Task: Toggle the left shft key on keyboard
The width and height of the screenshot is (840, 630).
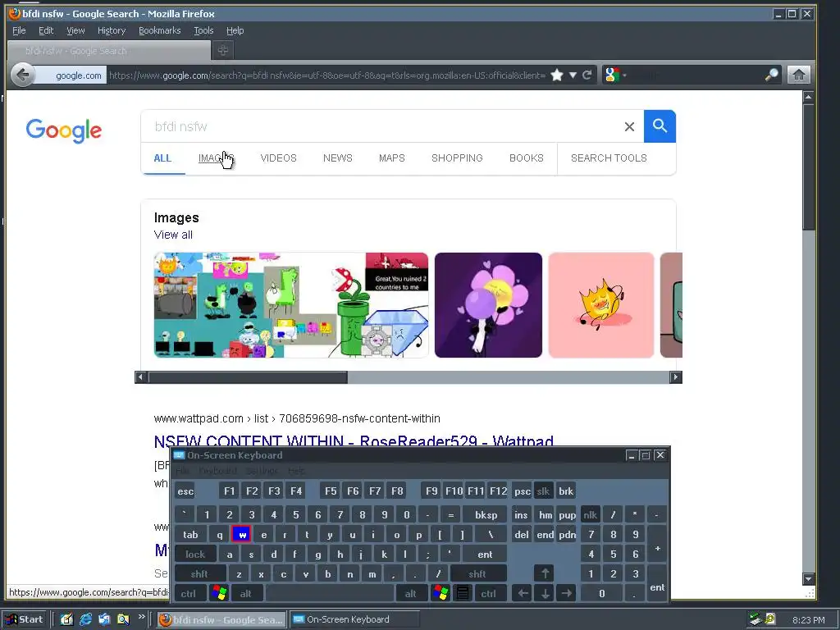Action: click(199, 573)
